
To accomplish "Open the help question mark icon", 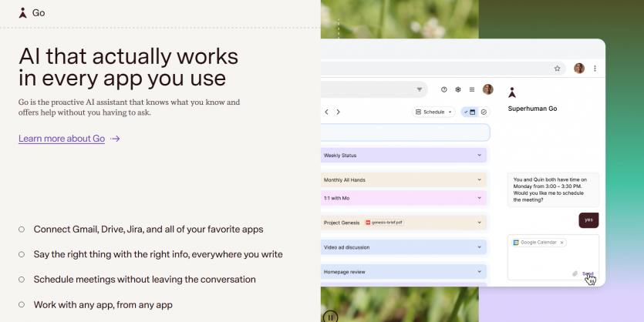I will point(443,89).
